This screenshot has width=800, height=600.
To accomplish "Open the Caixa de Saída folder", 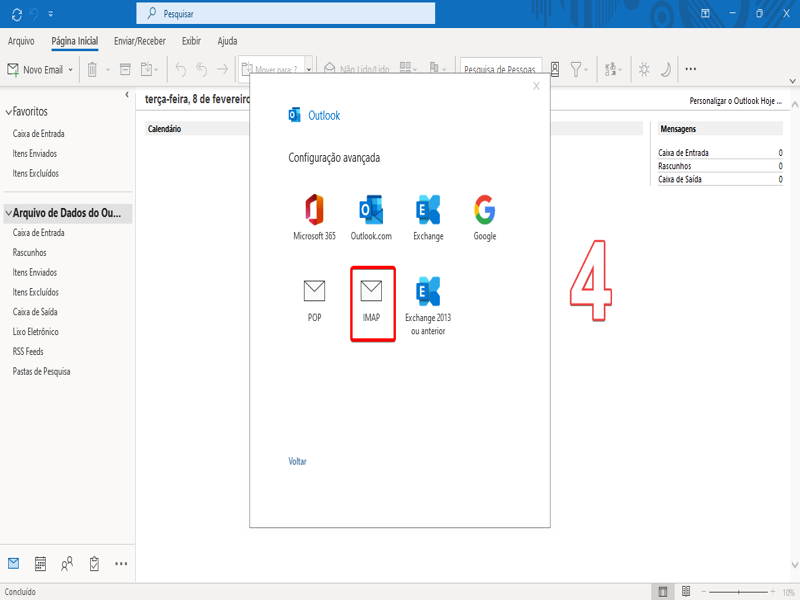I will tap(35, 312).
